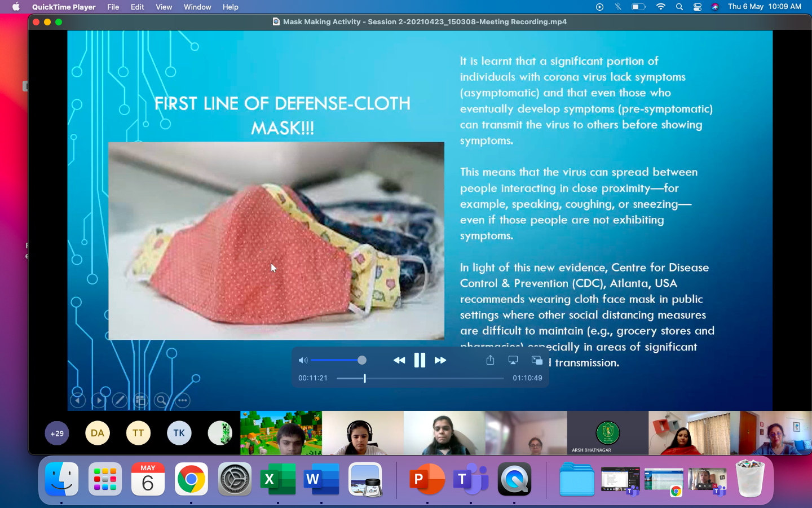Adjust the volume slider knob
Viewport: 812px width, 508px height.
(362, 360)
